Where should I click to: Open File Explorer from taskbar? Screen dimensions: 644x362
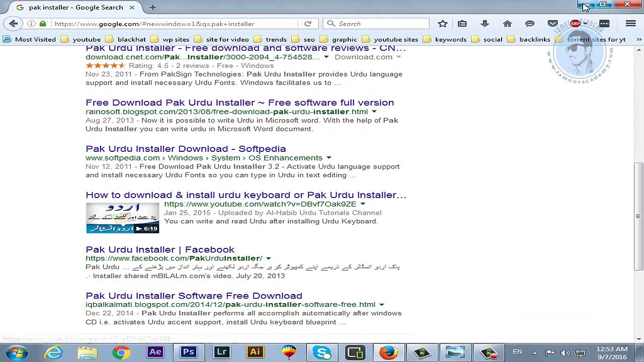point(87,352)
